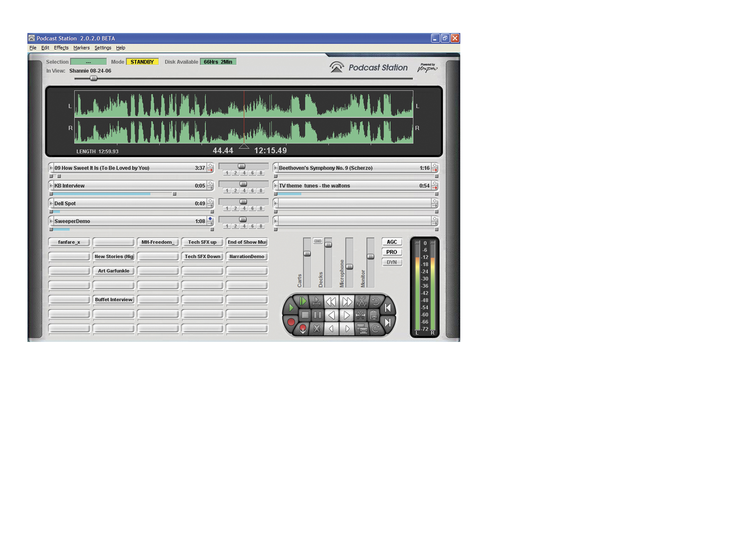Click the Undo curved arrow icon
Image resolution: width=747 pixels, height=560 pixels.
(x=376, y=301)
